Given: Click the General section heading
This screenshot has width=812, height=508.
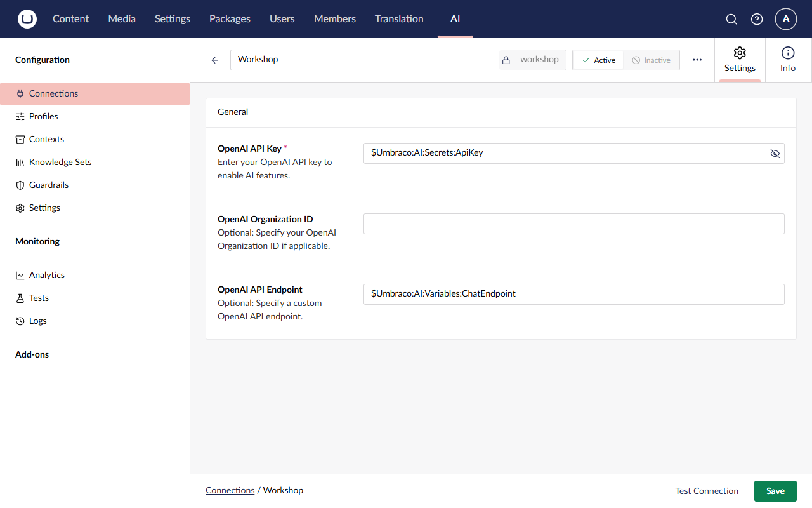Looking at the screenshot, I should 233,112.
